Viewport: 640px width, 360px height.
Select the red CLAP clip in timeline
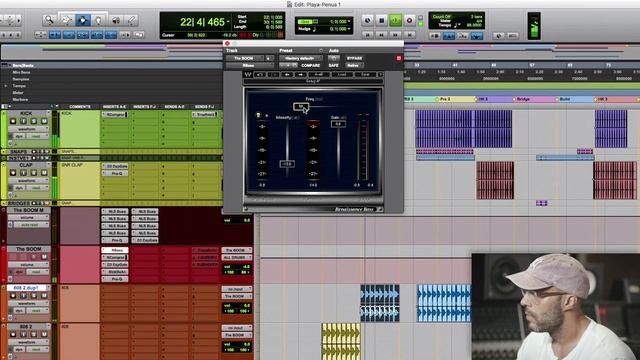[495, 180]
